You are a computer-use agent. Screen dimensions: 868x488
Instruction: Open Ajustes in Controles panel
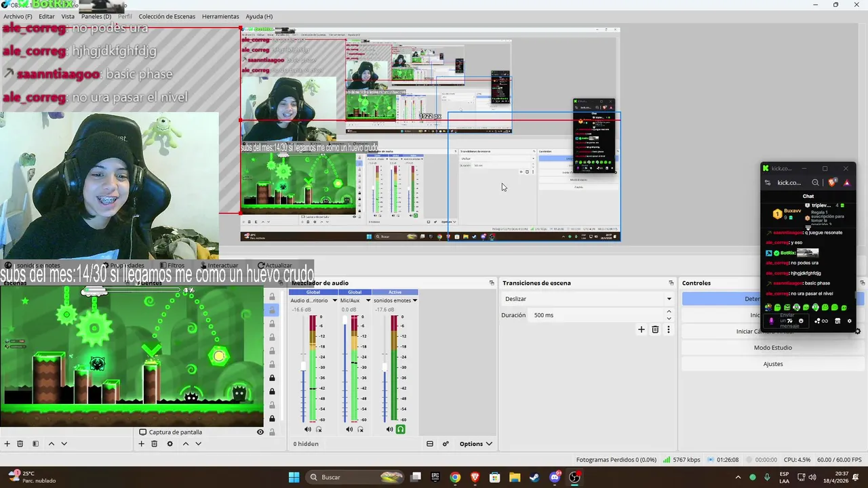tap(772, 364)
